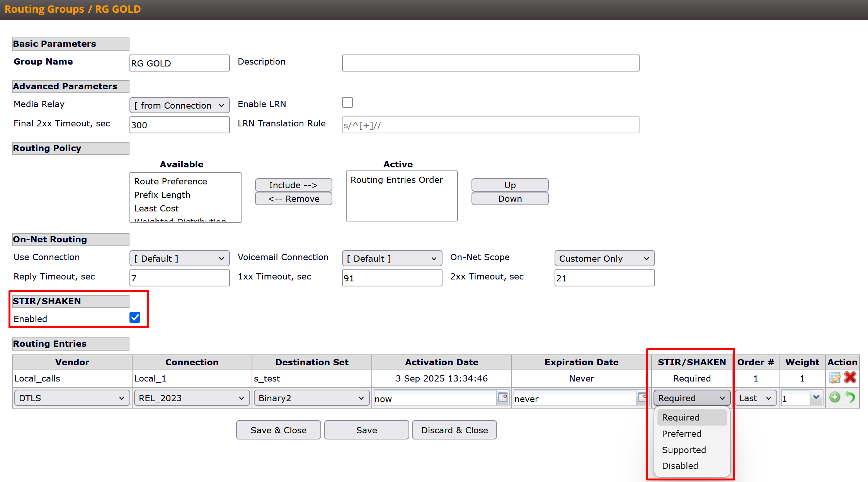The width and height of the screenshot is (868, 482).
Task: Pick Supported in the STIR/SHAKEN menu
Action: 684,450
